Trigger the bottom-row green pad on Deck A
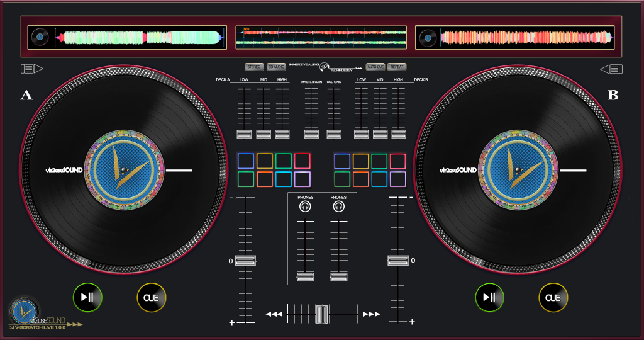Image resolution: width=644 pixels, height=340 pixels. click(x=246, y=179)
